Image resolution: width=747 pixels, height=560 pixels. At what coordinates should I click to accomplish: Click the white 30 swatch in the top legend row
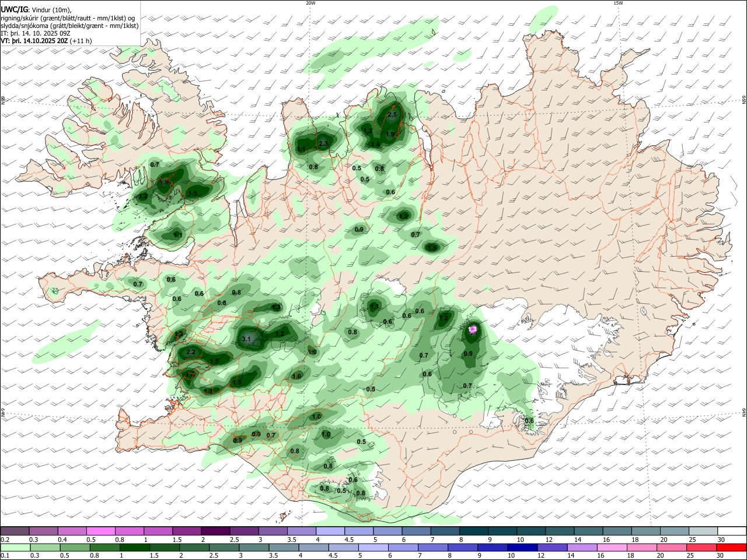(732, 531)
